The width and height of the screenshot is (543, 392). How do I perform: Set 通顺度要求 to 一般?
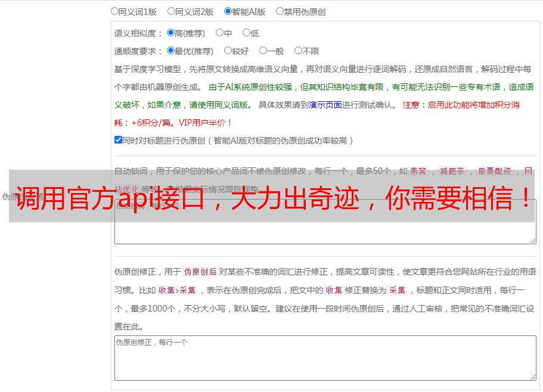pyautogui.click(x=263, y=51)
